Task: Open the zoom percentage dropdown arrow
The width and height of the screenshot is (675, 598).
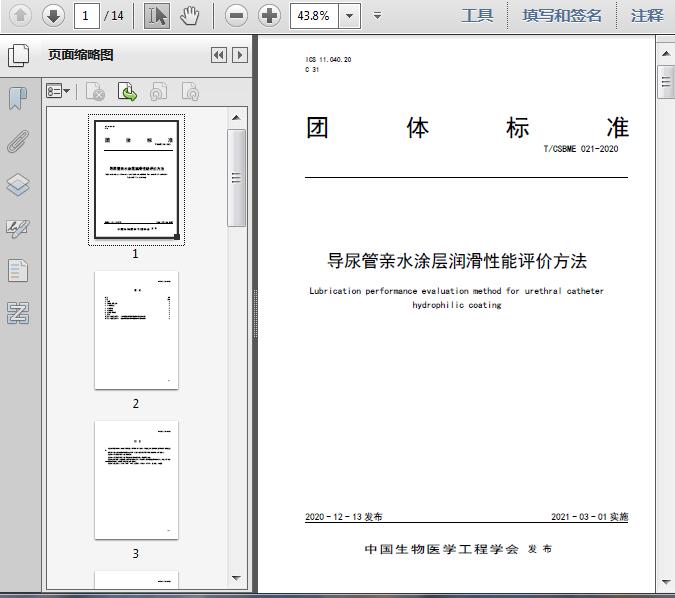Action: pos(350,16)
